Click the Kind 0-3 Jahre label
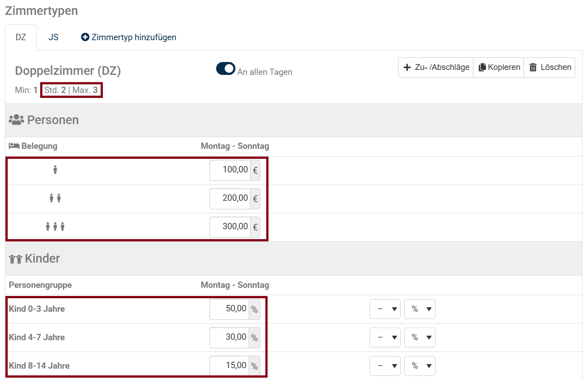Screen dimensions: 588x379 click(x=37, y=309)
